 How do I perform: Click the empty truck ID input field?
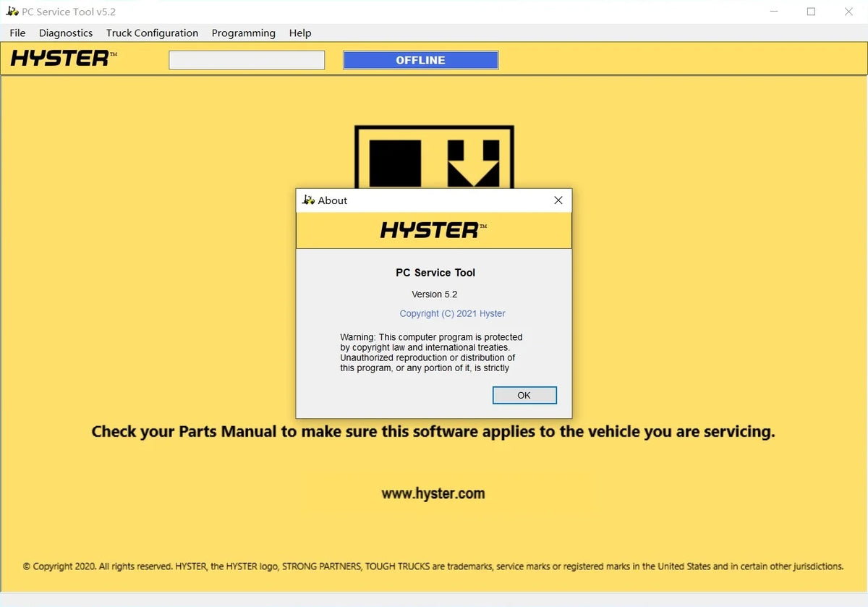246,60
